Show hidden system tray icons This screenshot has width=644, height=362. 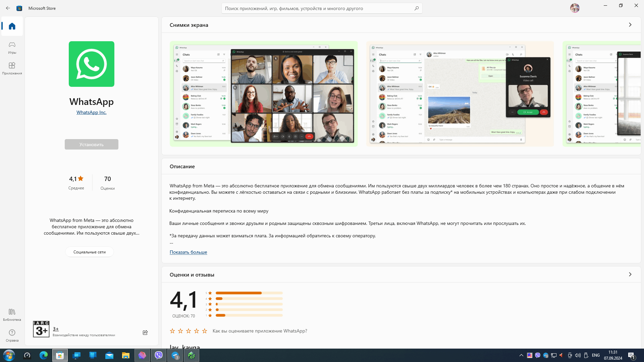pyautogui.click(x=521, y=355)
